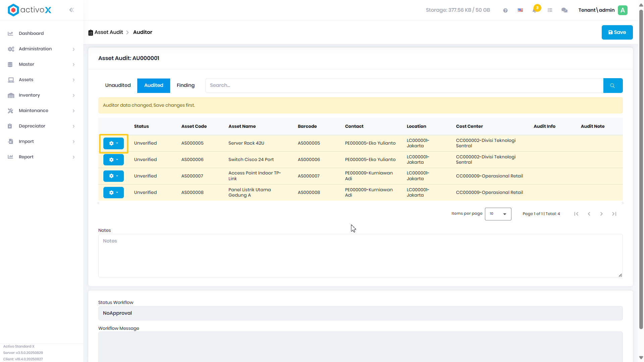Click the Report bar chart icon
Image resolution: width=644 pixels, height=362 pixels.
tap(10, 157)
